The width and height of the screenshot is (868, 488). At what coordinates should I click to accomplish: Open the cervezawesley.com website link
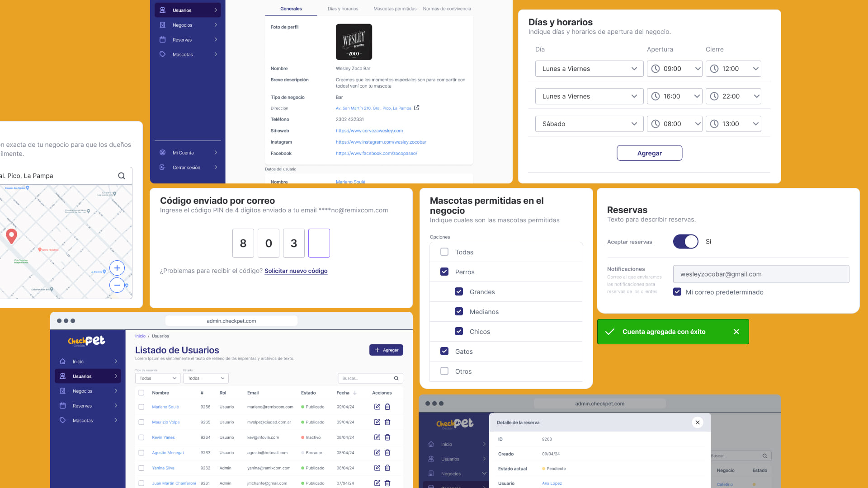pyautogui.click(x=369, y=131)
